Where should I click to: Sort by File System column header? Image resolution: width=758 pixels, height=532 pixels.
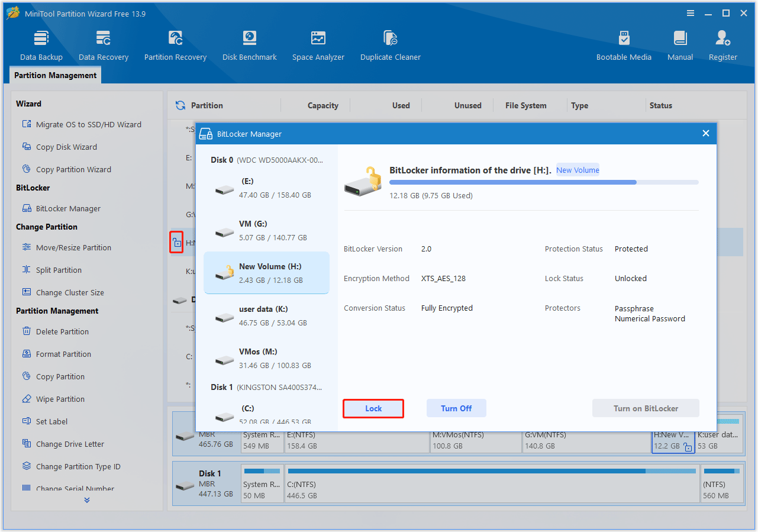point(526,105)
